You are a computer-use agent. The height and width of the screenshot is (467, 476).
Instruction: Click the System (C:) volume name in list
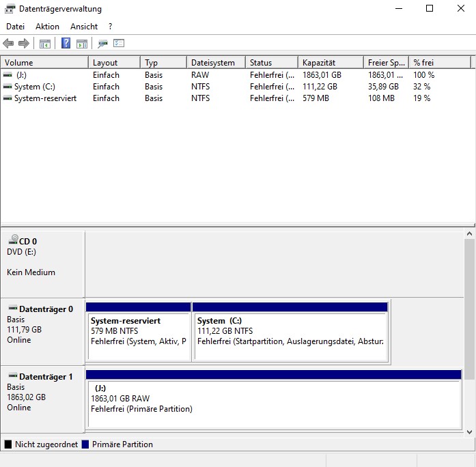point(35,87)
